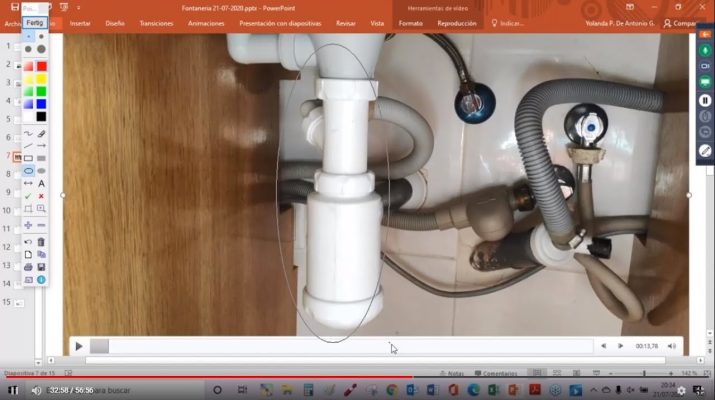Click the orange arrow atop recording sidebar

[x=705, y=33]
